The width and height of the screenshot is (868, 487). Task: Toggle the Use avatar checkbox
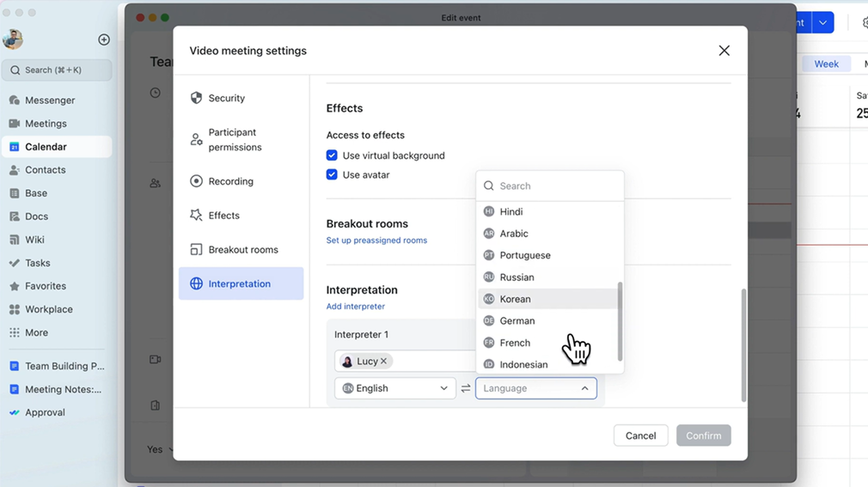click(332, 174)
